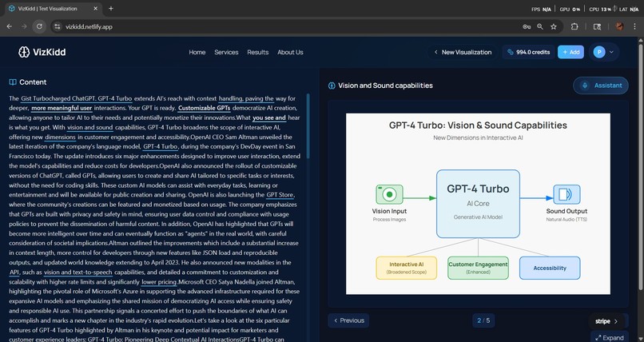Click the highlighted phrase vision and text-to-speech

(78, 272)
